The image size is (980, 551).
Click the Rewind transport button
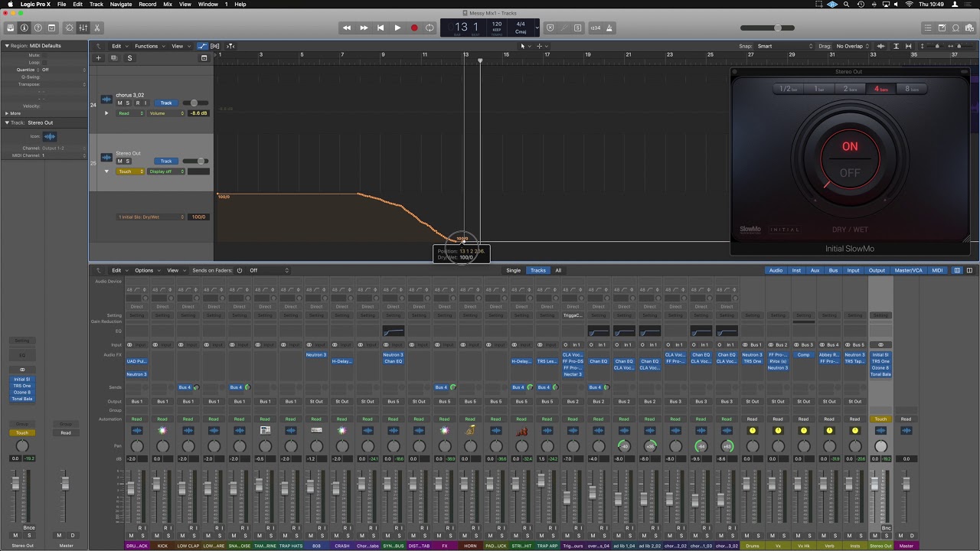[x=347, y=28]
